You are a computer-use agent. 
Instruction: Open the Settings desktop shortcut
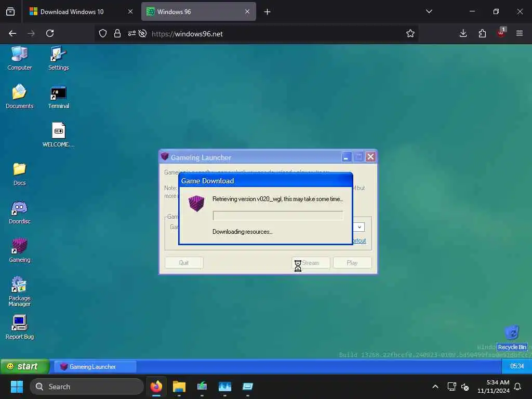pos(58,58)
